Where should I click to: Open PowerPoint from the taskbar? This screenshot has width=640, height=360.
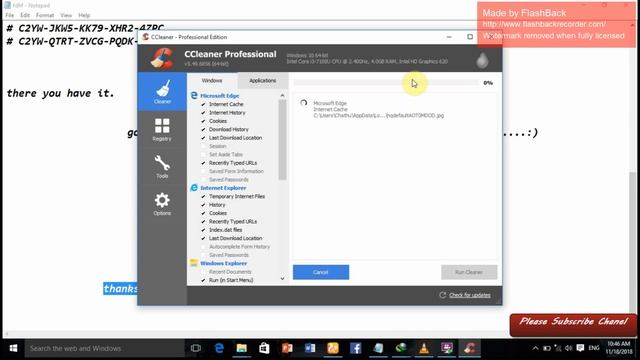(x=287, y=348)
